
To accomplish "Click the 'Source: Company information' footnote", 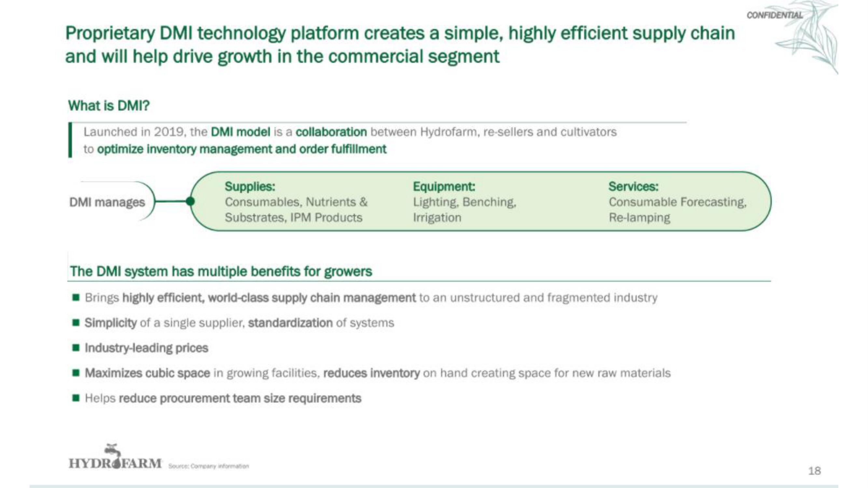I will click(209, 466).
